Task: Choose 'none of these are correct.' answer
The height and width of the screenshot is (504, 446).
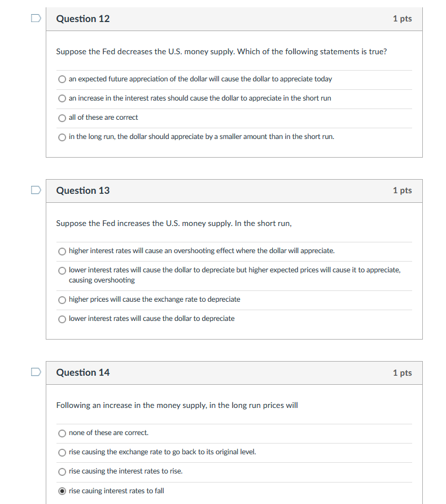Action: pos(62,433)
